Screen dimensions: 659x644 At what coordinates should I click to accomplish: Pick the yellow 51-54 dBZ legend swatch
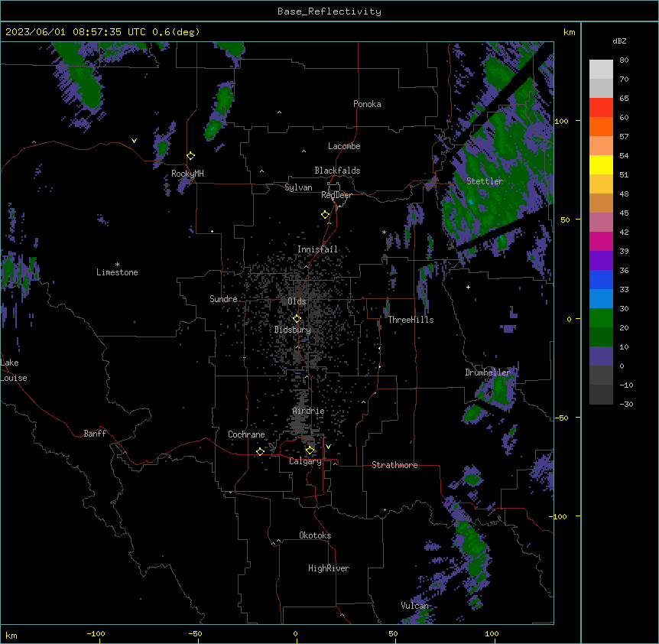tap(601, 164)
